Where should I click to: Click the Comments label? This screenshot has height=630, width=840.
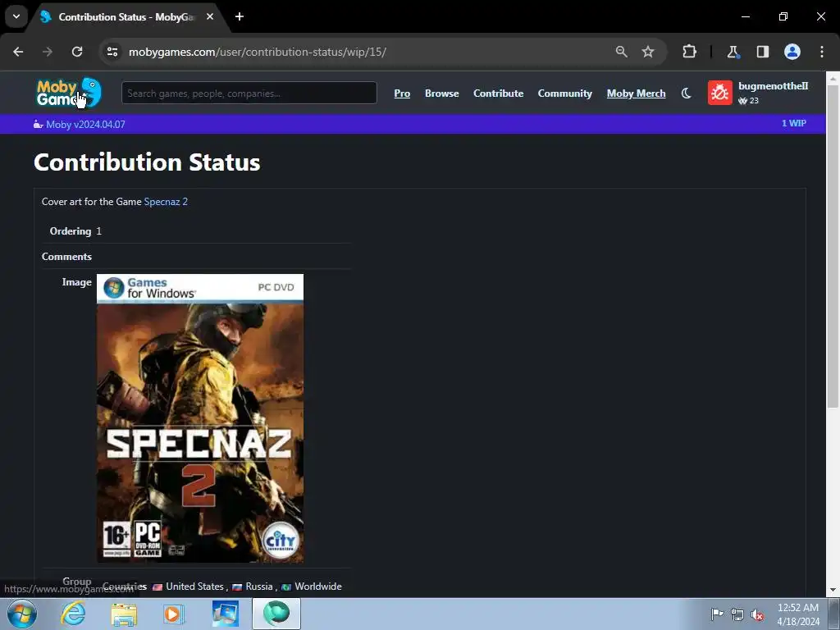(x=66, y=257)
